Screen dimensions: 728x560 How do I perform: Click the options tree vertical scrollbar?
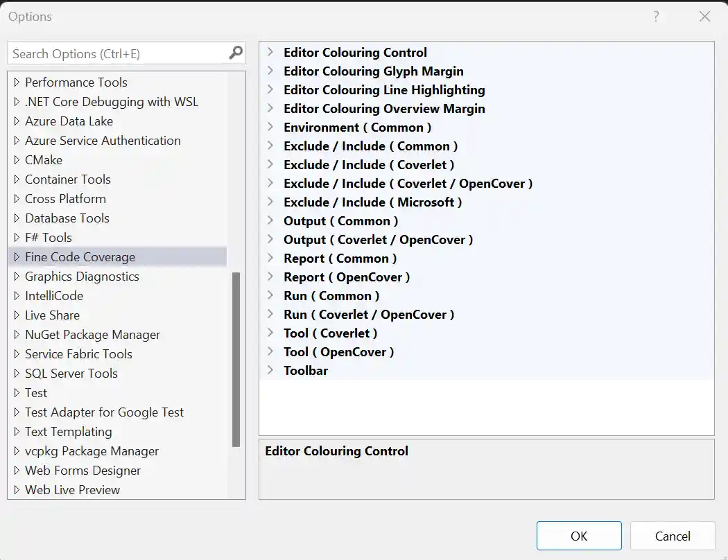coord(236,359)
